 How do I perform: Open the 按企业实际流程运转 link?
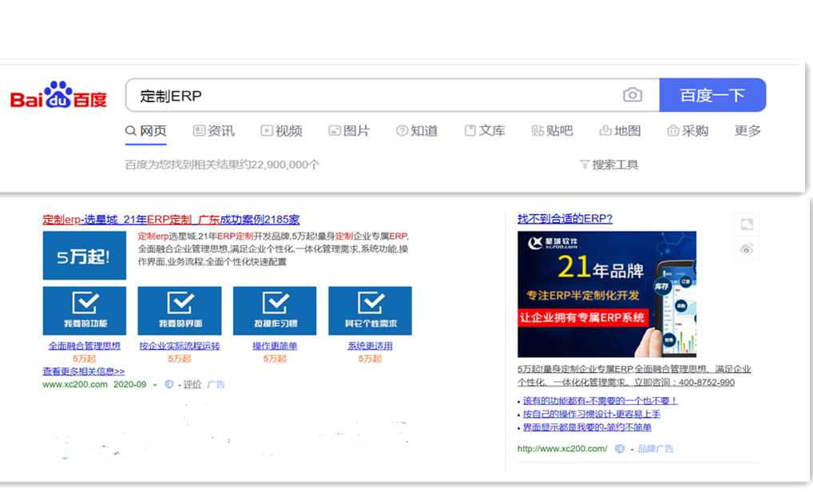click(x=180, y=346)
